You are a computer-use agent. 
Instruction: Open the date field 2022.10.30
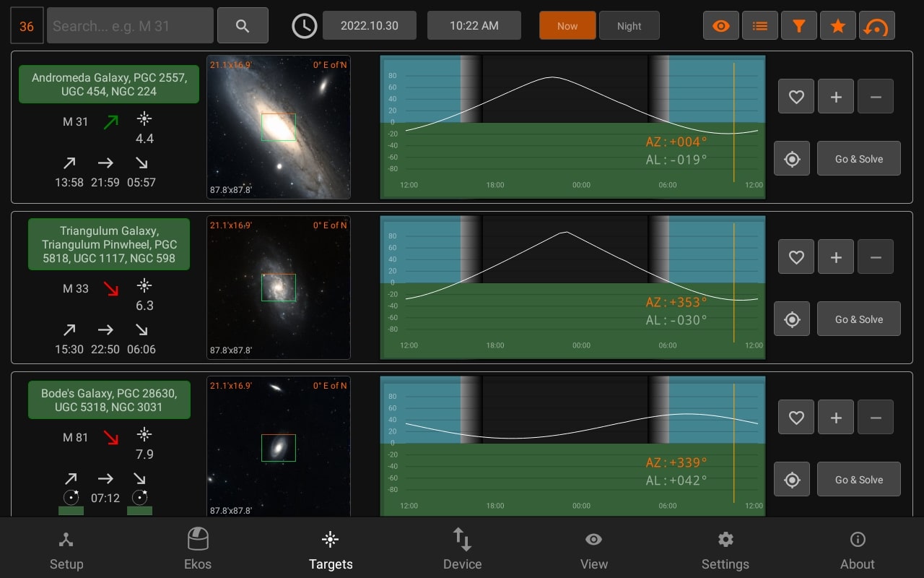coord(370,25)
